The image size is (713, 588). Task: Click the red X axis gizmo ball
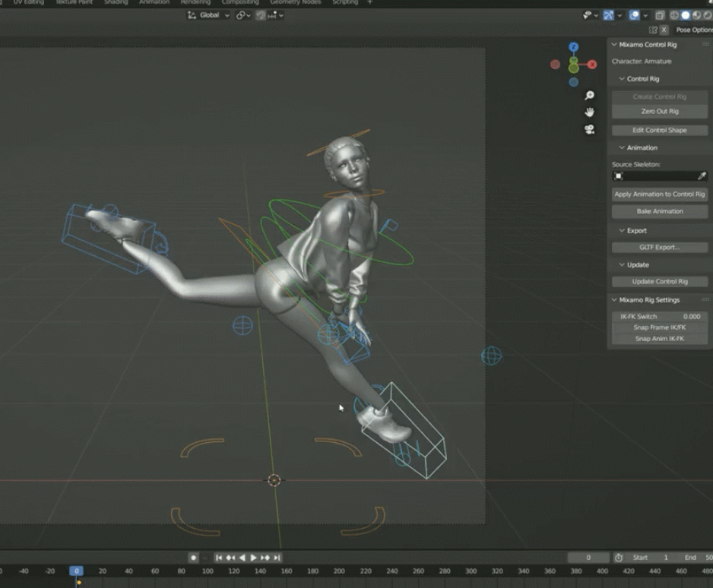click(592, 65)
